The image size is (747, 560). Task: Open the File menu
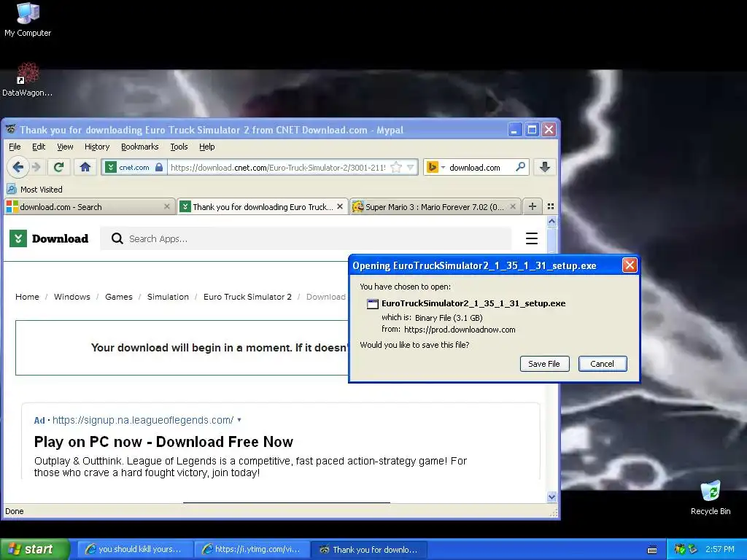tap(15, 147)
